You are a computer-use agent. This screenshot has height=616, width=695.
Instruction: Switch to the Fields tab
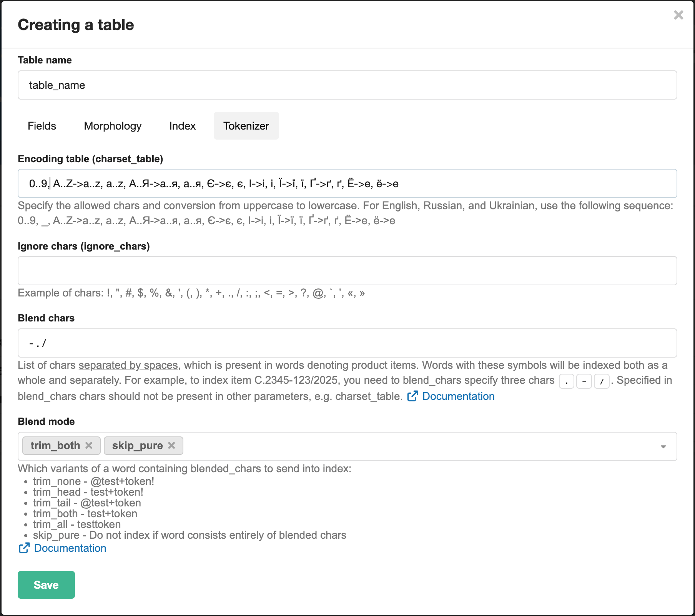pyautogui.click(x=42, y=126)
